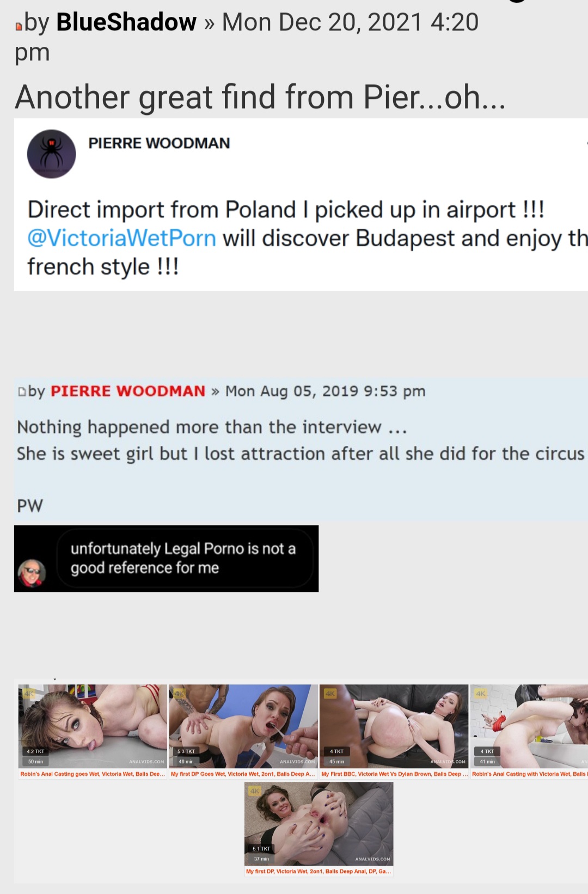The width and height of the screenshot is (588, 894).
Task: Click the small post icon in the quoted 2019 post
Action: coord(22,391)
